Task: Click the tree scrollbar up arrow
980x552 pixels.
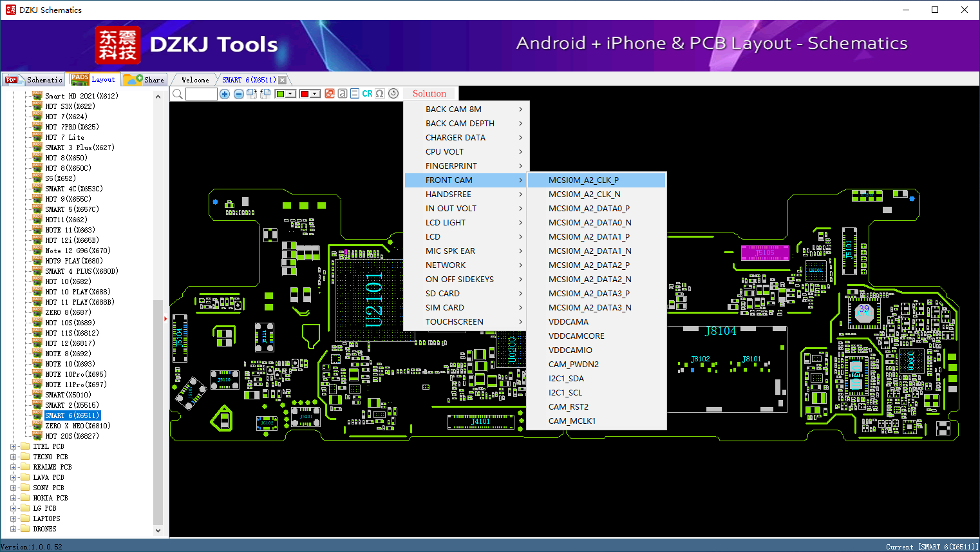Action: (x=158, y=97)
